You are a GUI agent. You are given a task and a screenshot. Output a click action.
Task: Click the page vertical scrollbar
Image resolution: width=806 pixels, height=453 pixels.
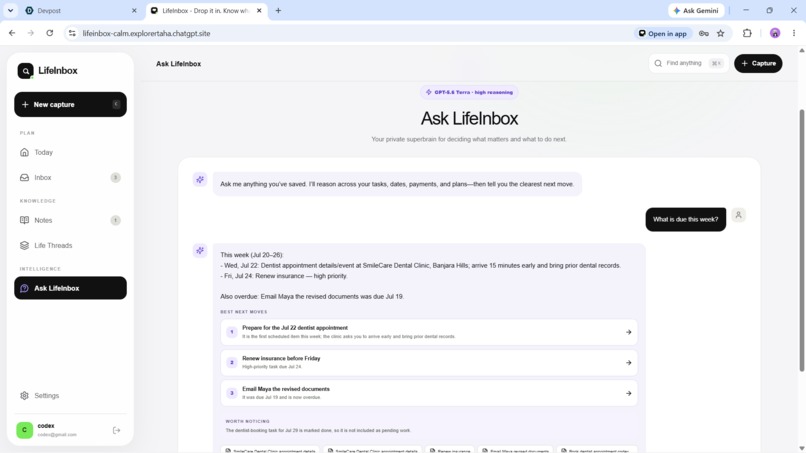pyautogui.click(x=801, y=240)
